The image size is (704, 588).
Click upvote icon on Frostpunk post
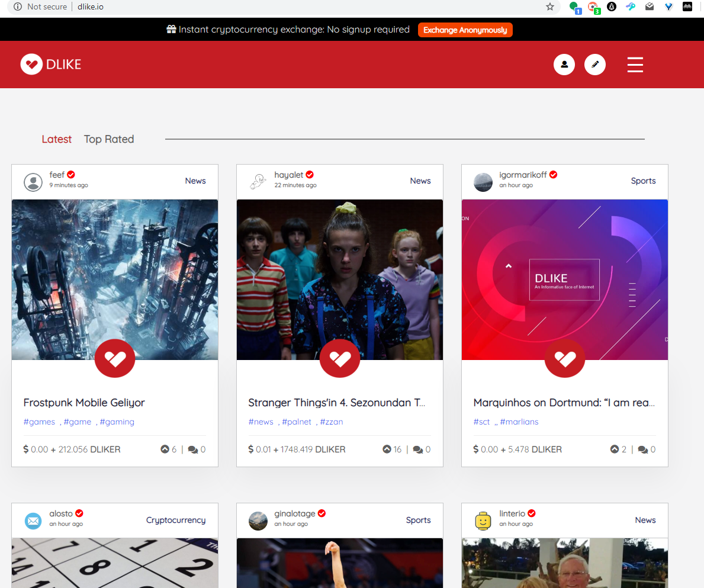tap(165, 449)
